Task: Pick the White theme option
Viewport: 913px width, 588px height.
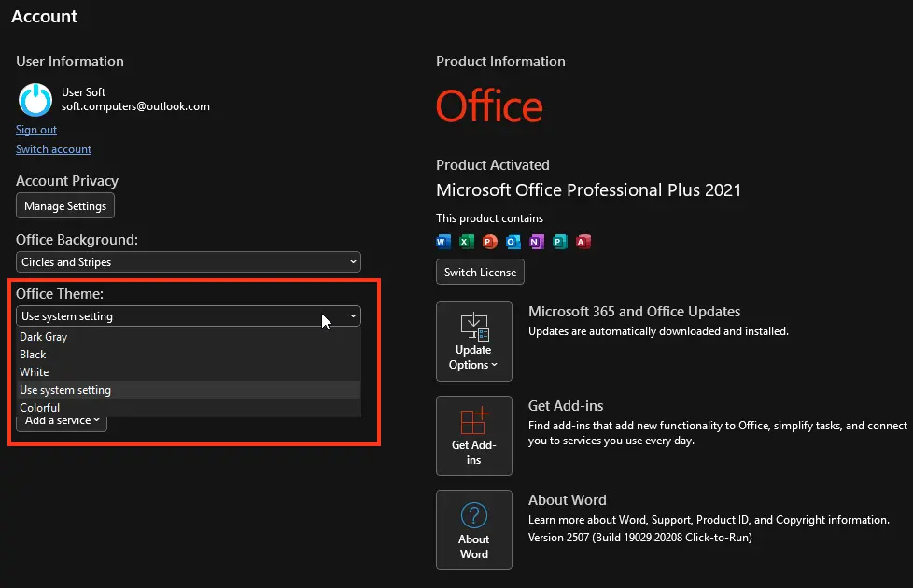Action: 35,372
